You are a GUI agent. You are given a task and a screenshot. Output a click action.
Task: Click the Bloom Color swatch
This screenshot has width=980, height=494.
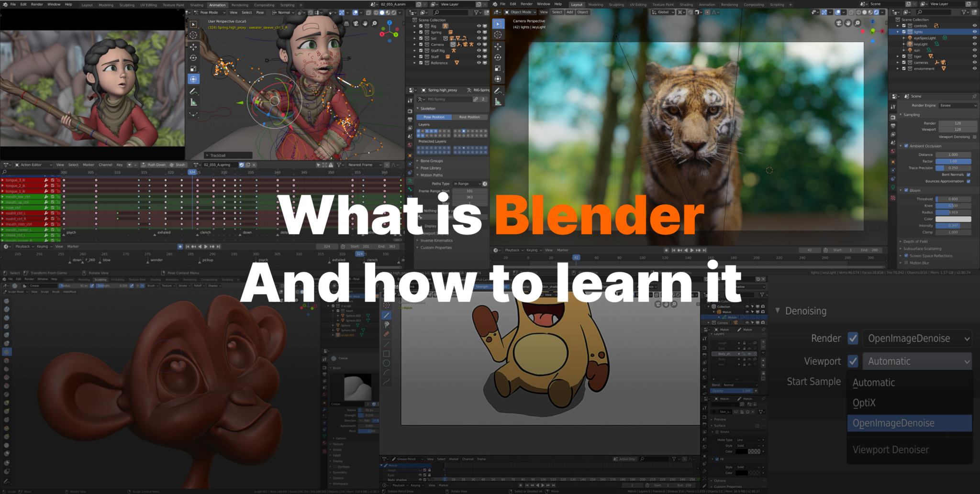coord(953,219)
